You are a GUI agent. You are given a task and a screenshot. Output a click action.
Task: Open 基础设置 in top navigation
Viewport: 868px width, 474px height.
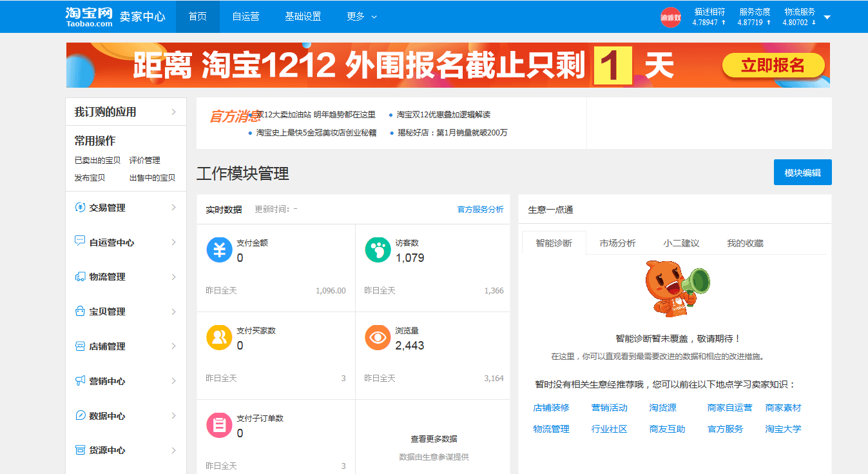click(303, 16)
